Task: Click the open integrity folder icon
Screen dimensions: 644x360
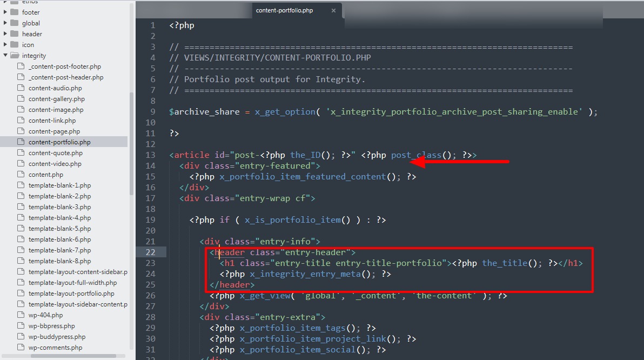Action: click(15, 55)
